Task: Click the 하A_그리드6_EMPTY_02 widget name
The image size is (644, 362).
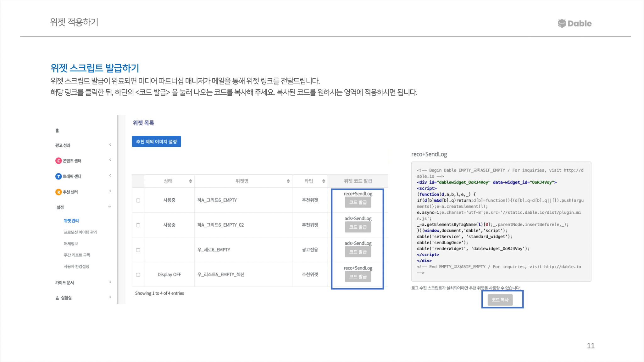Action: [x=220, y=225]
